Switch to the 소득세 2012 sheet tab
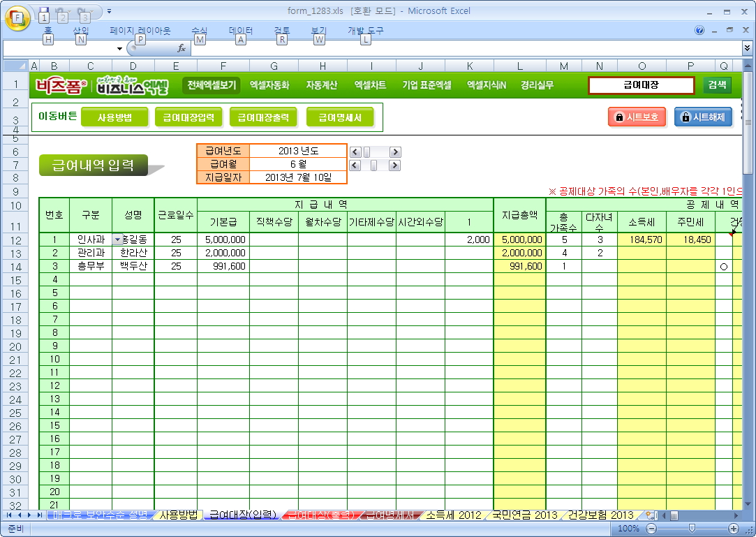756x537 pixels. tap(453, 515)
